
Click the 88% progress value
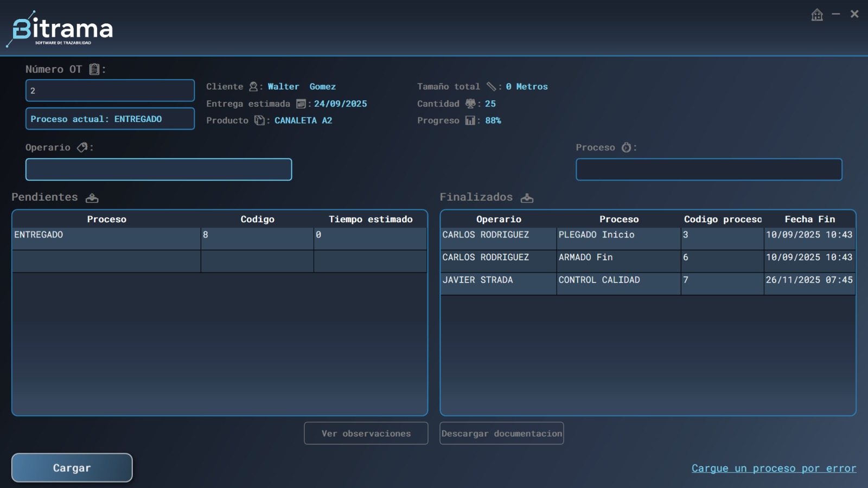[493, 120]
